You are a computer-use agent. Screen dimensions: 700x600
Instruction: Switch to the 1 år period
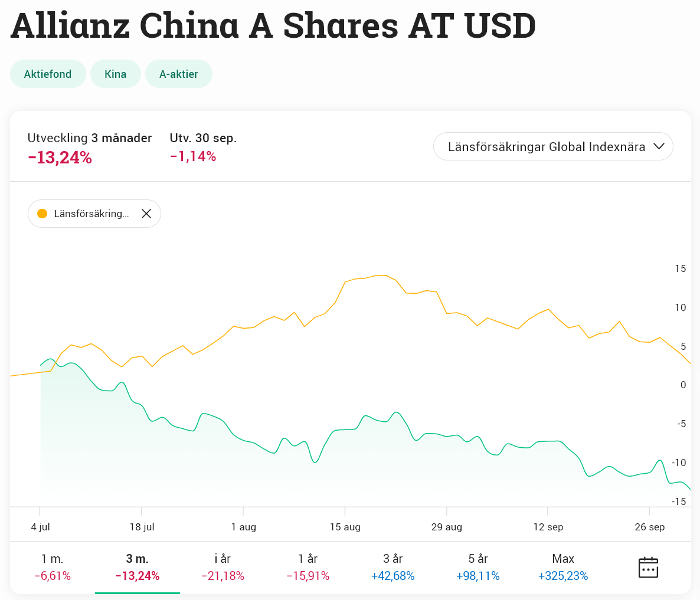(308, 567)
